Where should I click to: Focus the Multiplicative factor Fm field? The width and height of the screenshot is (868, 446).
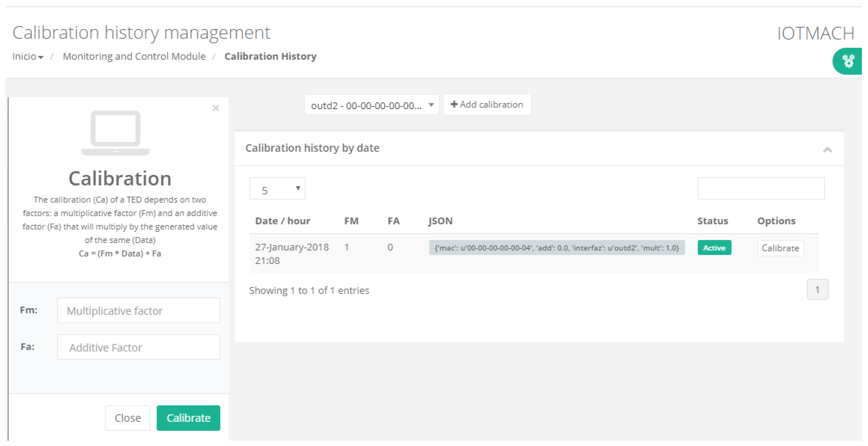[x=139, y=311]
